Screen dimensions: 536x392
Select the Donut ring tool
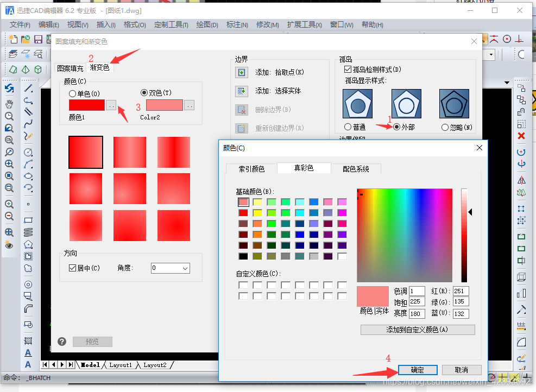28,284
